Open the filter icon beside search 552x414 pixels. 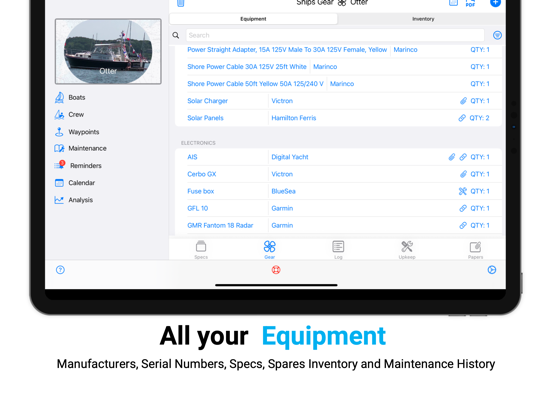pos(497,35)
